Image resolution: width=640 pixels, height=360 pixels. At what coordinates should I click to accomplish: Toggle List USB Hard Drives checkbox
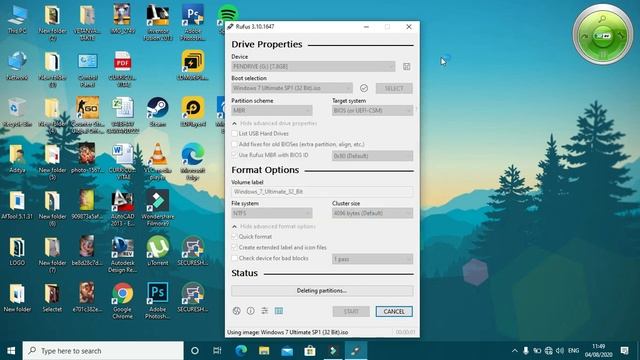click(x=234, y=133)
